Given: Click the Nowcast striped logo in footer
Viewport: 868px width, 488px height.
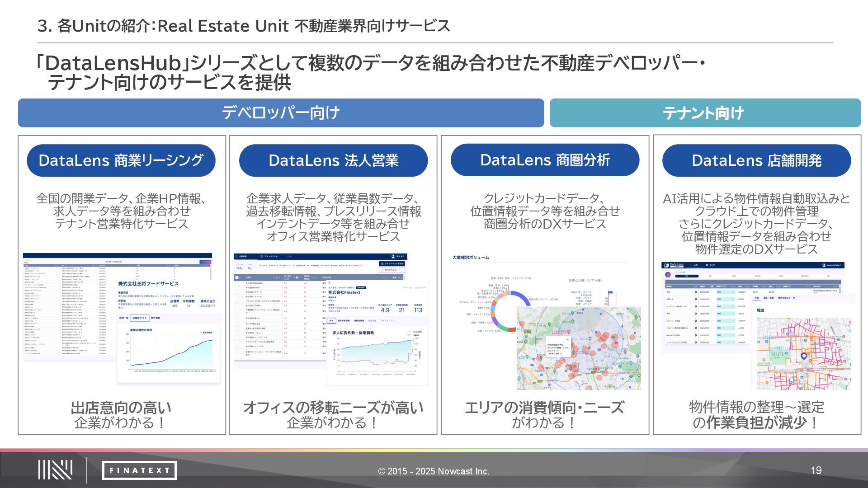Looking at the screenshot, I should [x=55, y=470].
